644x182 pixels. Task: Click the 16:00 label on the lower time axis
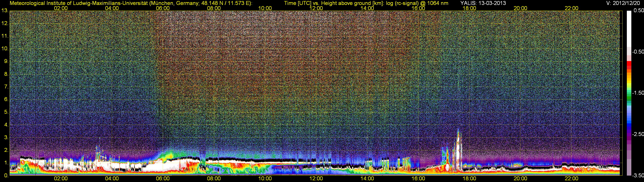(x=418, y=179)
